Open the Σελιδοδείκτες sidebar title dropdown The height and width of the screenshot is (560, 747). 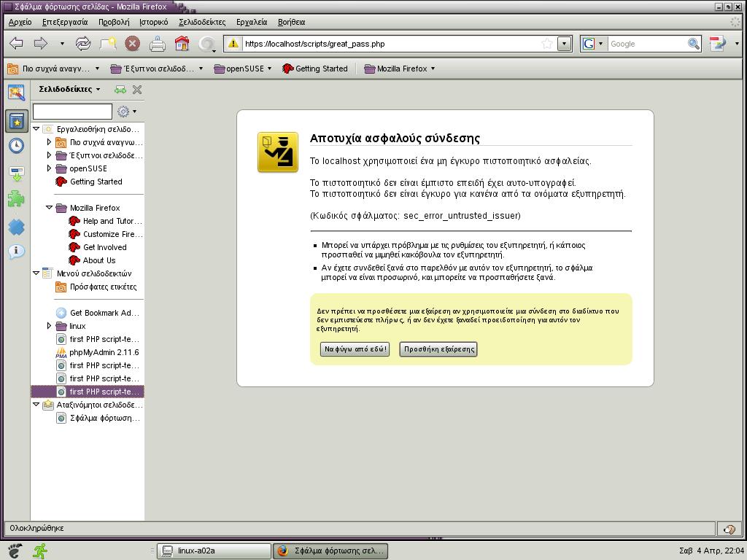(x=69, y=89)
